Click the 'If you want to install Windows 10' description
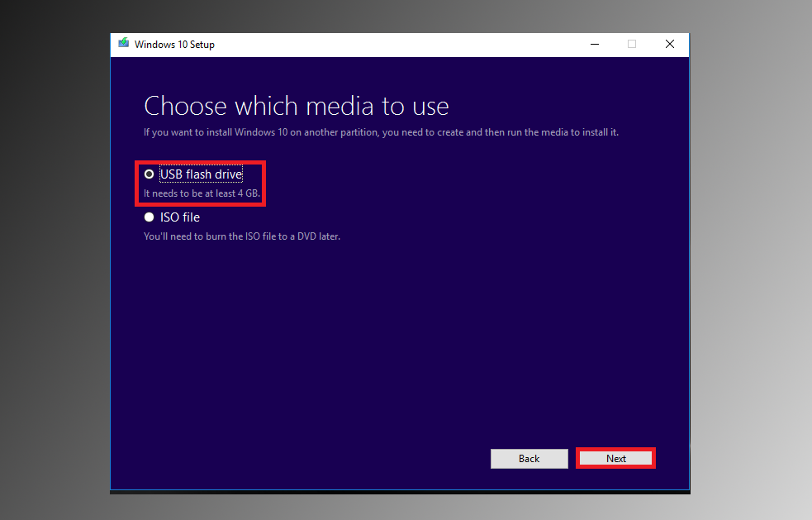The width and height of the screenshot is (812, 520). tap(381, 132)
